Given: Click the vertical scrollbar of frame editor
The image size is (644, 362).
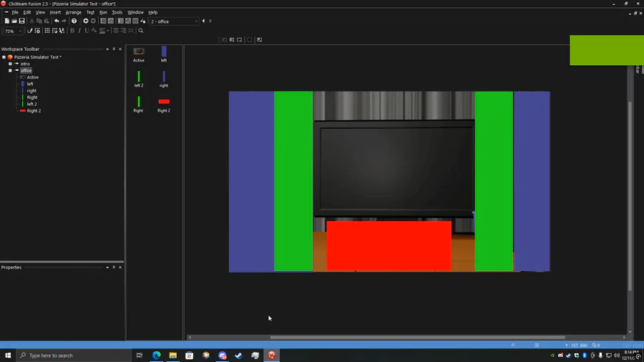Looking at the screenshot, I should point(630,196).
